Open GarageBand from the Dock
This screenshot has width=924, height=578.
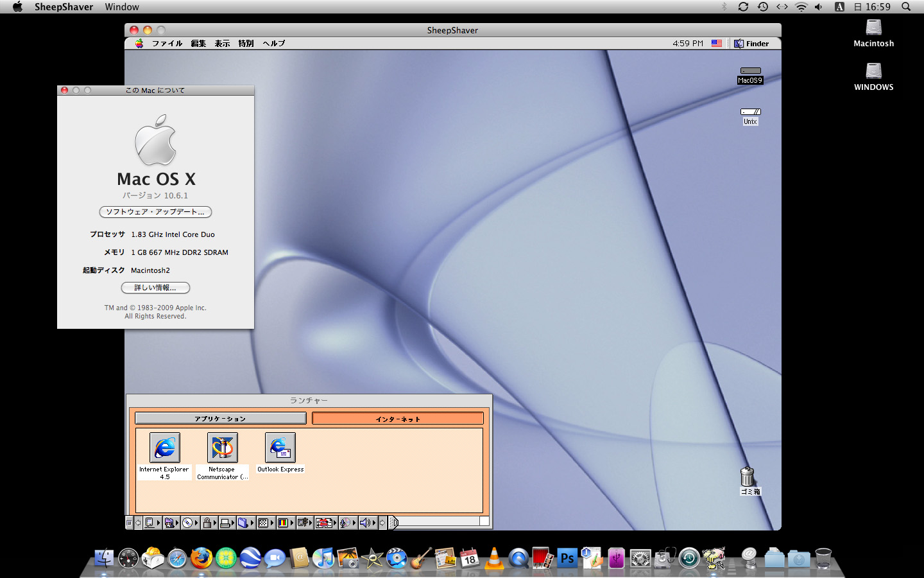click(x=422, y=558)
